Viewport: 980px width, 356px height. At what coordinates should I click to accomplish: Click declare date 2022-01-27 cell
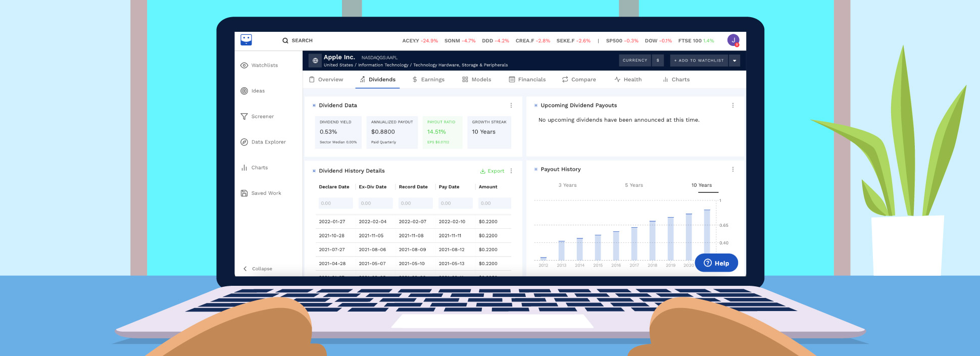(x=332, y=222)
